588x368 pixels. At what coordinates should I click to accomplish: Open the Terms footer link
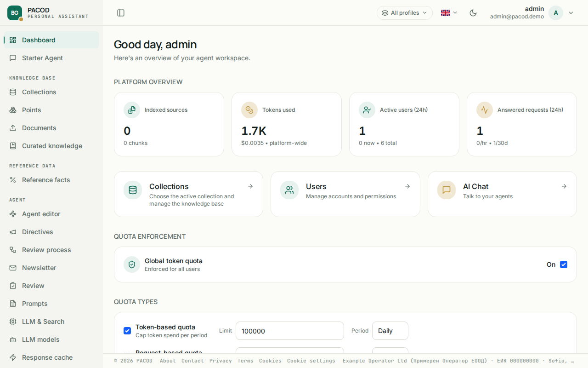(x=245, y=361)
